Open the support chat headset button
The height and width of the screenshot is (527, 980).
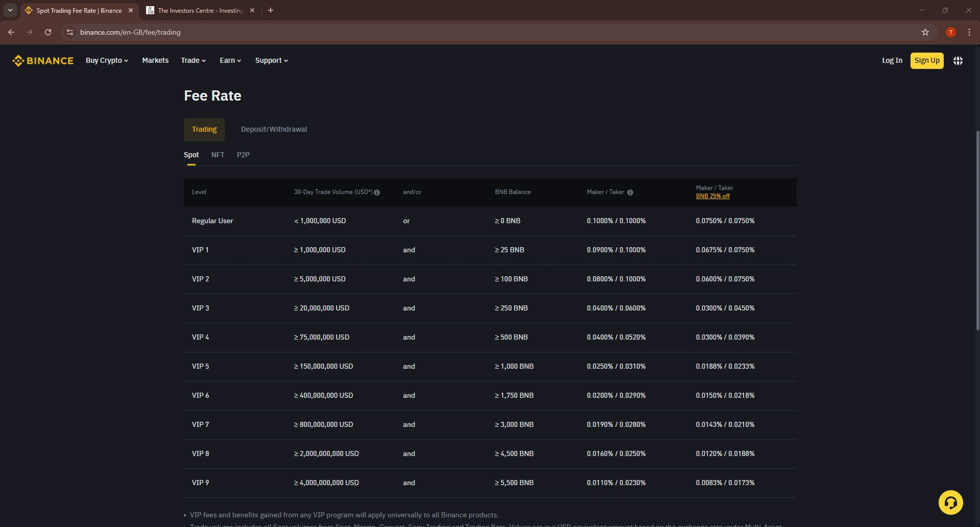click(950, 502)
